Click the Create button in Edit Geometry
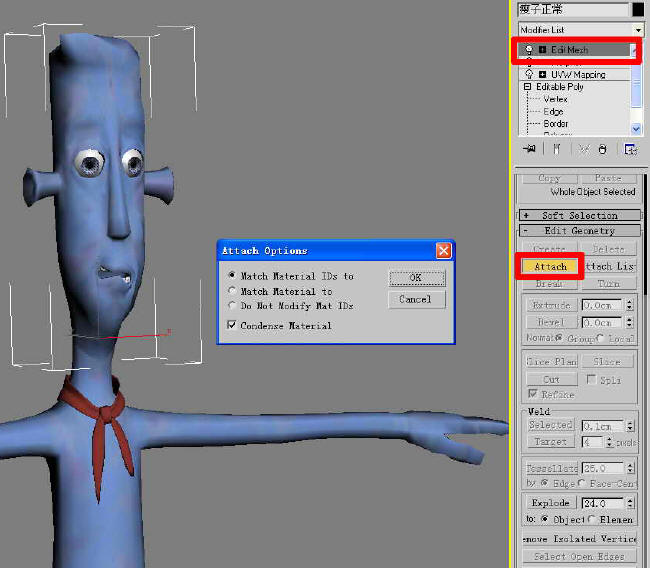Image resolution: width=650 pixels, height=568 pixels. 550,249
